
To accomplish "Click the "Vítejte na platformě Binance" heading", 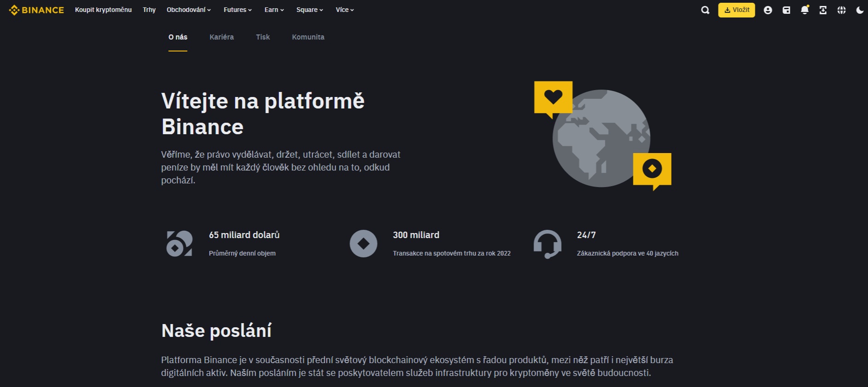I will pos(263,114).
